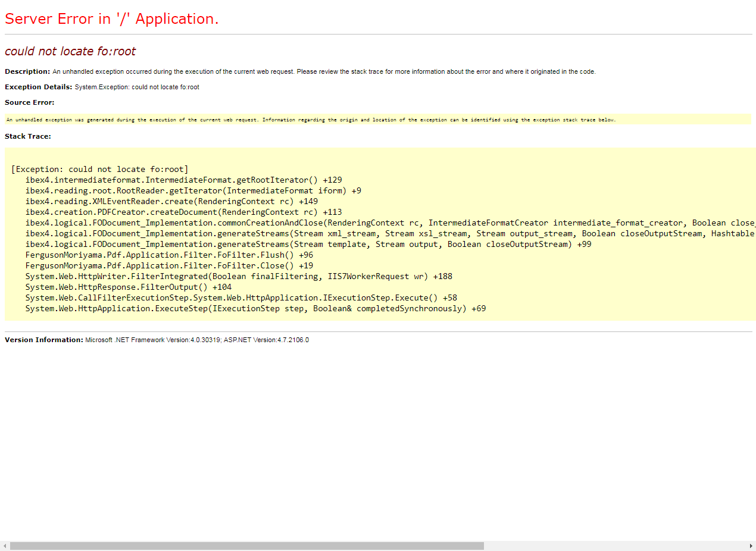Click the generateStreams xml_stream stack line
Image resolution: width=756 pixels, height=551 pixels.
391,233
